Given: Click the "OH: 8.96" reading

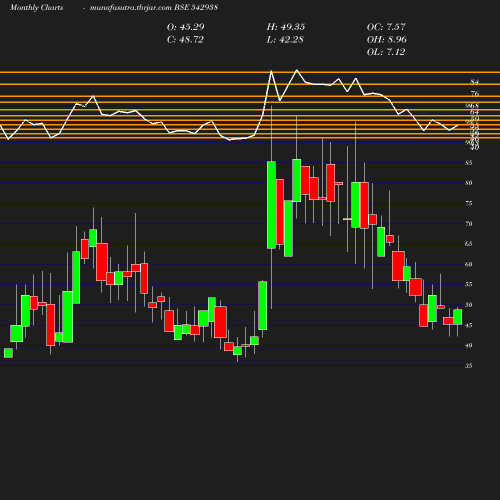Looking at the screenshot, I should pyautogui.click(x=387, y=40).
